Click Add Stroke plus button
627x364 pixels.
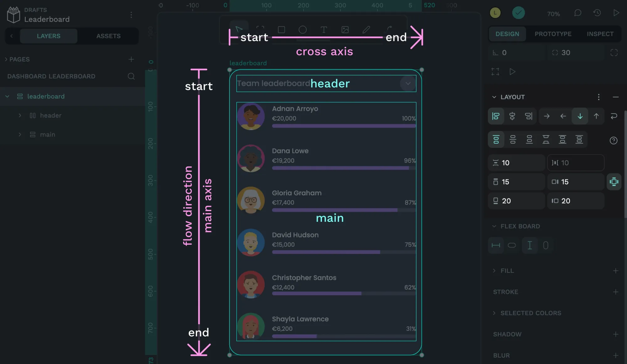[615, 291]
